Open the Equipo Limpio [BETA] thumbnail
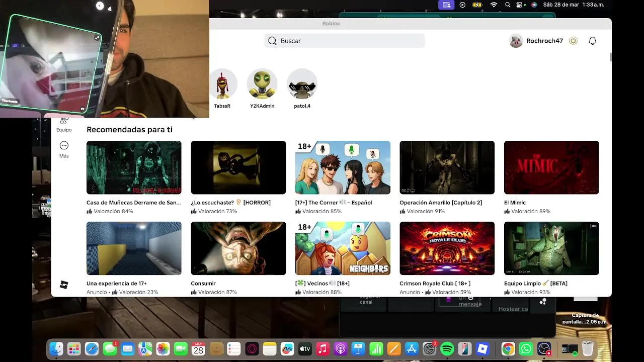The image size is (644, 362). tap(551, 248)
